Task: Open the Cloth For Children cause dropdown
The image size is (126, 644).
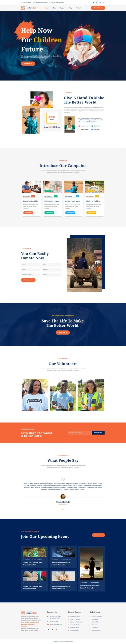Action: [31, 274]
